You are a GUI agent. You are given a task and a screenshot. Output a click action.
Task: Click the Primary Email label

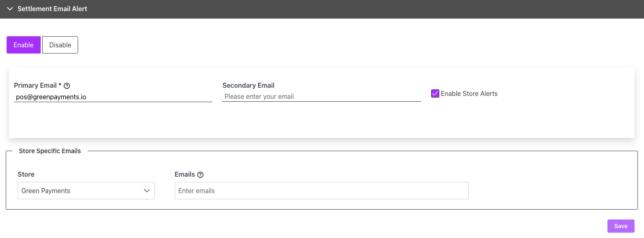37,86
